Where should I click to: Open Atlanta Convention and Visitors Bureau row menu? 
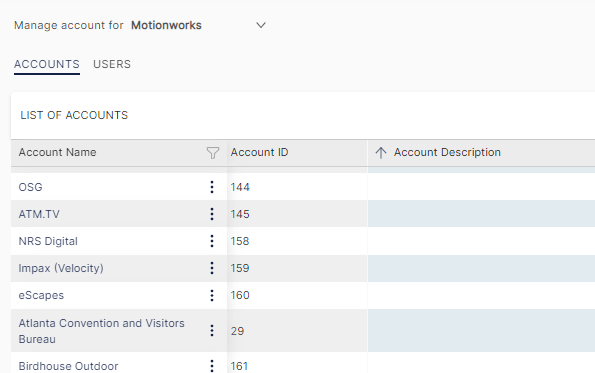click(212, 331)
